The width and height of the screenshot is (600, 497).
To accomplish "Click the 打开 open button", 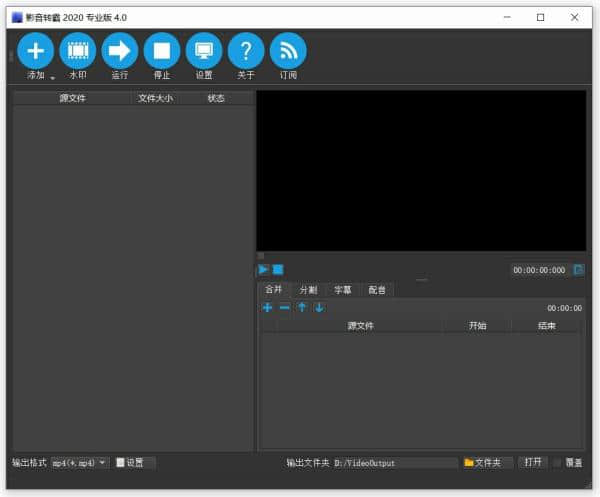I will pos(534,463).
